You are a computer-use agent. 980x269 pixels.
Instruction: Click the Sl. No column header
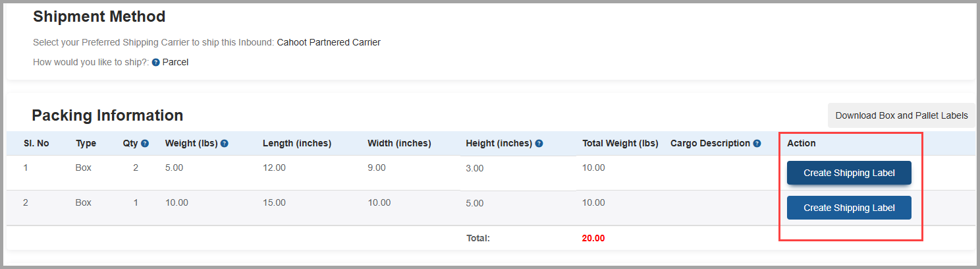coord(36,143)
